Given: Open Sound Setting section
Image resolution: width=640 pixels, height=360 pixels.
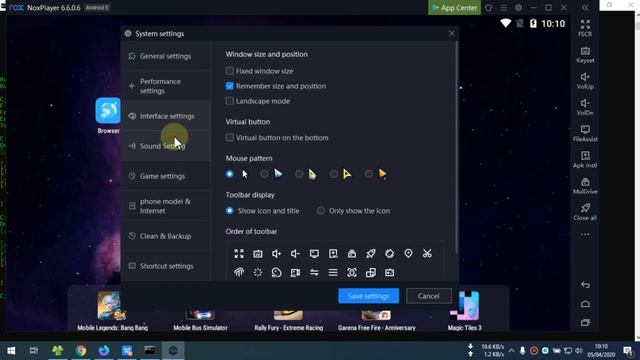Looking at the screenshot, I should pos(166,146).
